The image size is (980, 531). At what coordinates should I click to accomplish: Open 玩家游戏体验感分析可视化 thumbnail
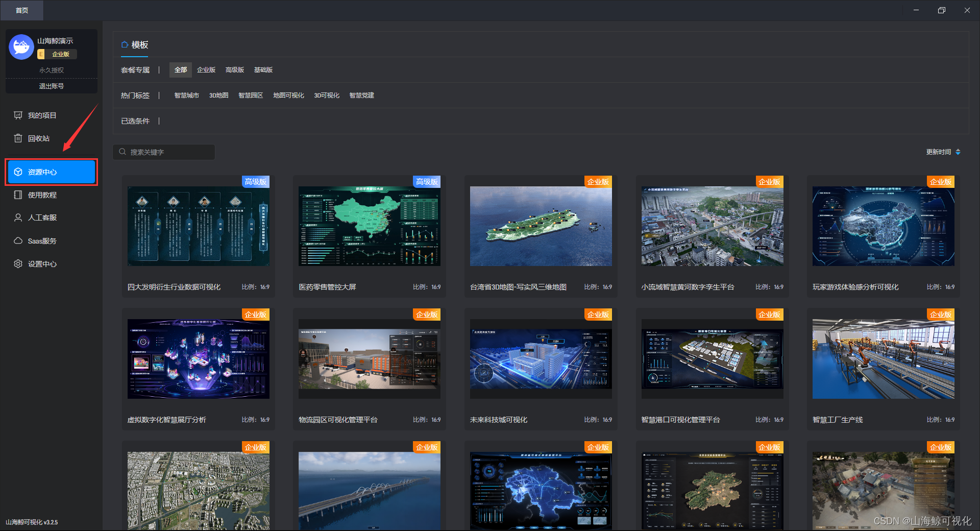(x=884, y=226)
